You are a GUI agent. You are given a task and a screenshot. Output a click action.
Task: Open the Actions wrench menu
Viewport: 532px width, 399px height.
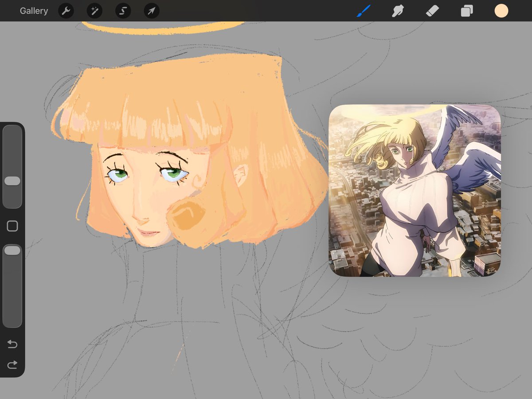click(x=66, y=11)
